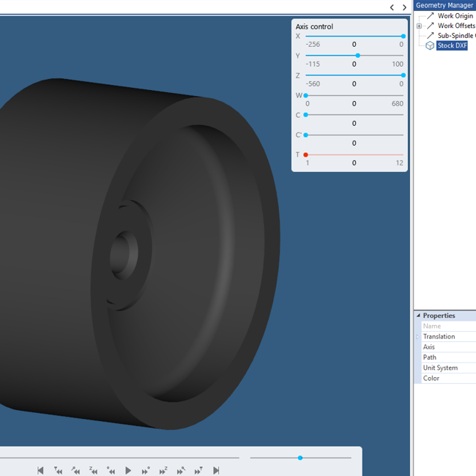The width and height of the screenshot is (476, 476).
Task: Expand the Work Offsets tree node
Action: click(x=419, y=26)
